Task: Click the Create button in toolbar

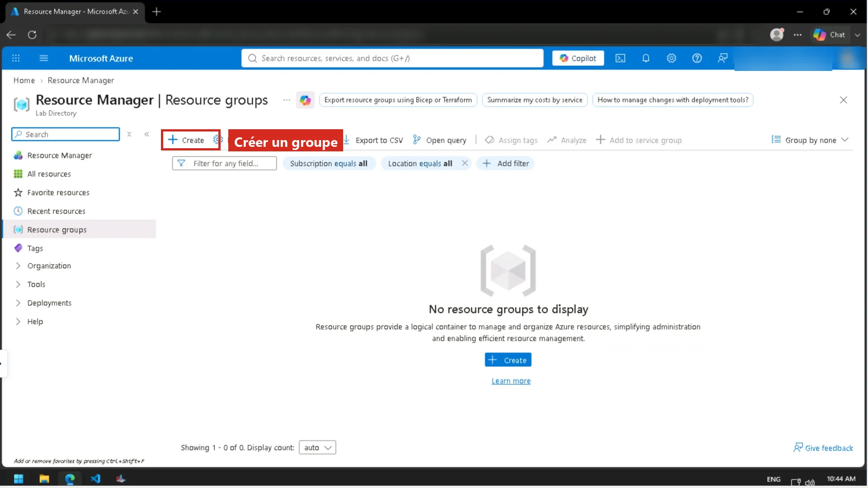Action: click(186, 140)
